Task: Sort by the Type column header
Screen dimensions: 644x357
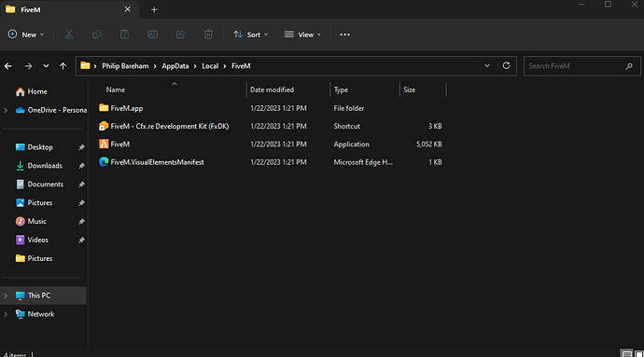Action: tap(341, 89)
